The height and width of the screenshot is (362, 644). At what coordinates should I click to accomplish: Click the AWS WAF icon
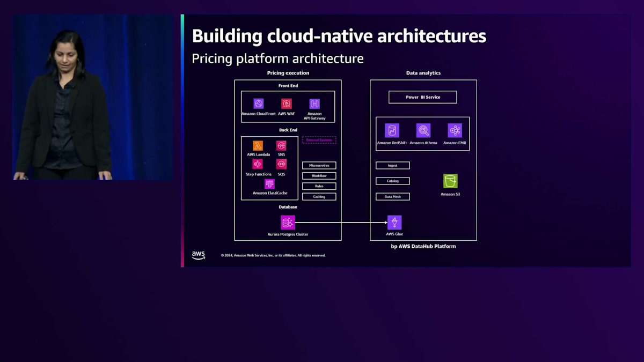click(287, 104)
